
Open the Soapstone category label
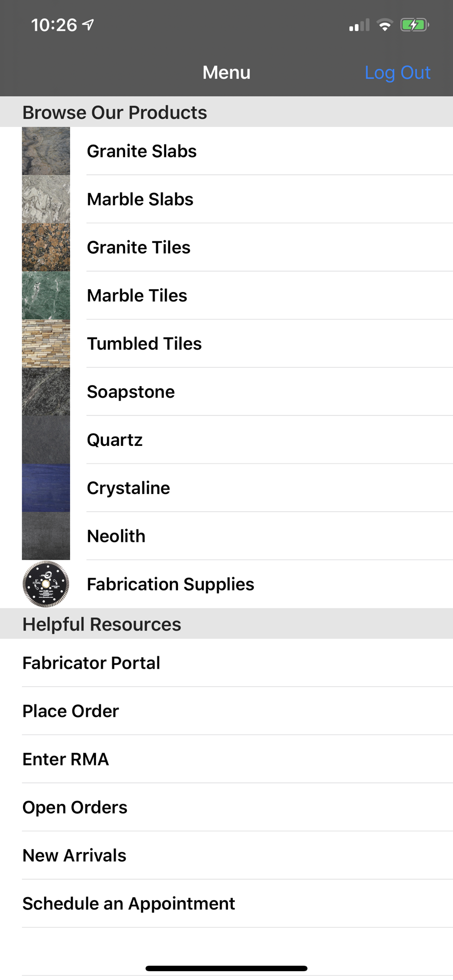point(131,392)
